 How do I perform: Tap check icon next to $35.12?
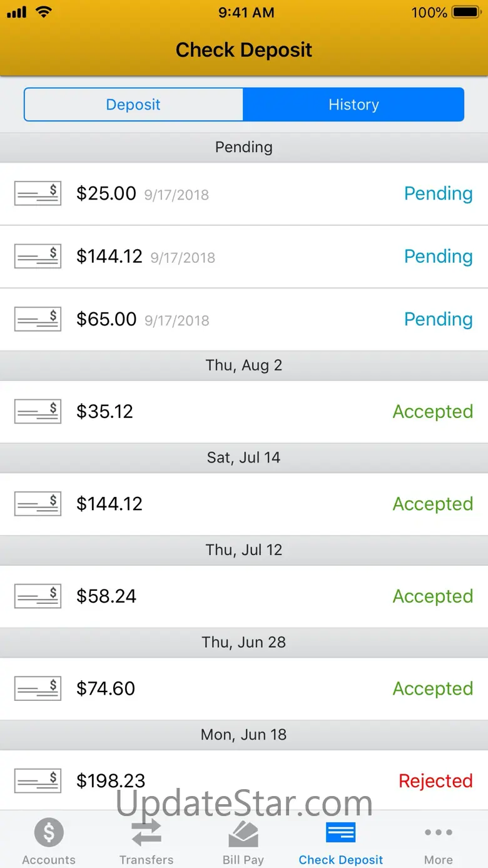coord(38,411)
